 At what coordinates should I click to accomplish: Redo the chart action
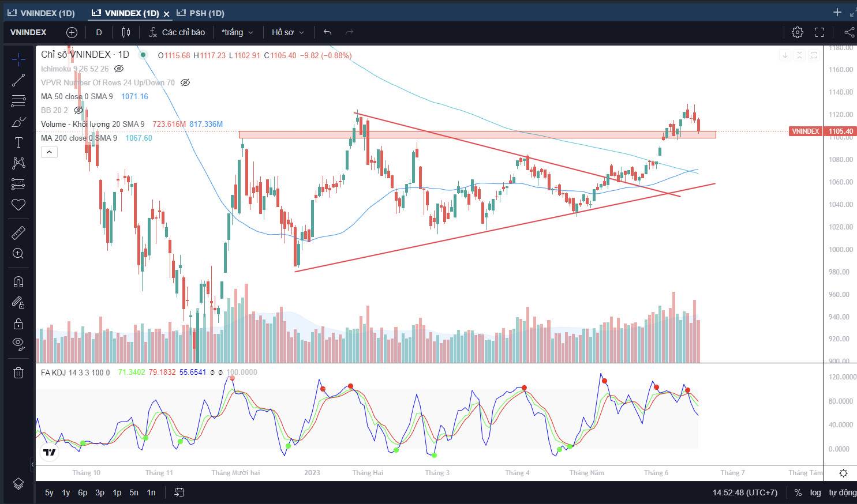[x=349, y=32]
